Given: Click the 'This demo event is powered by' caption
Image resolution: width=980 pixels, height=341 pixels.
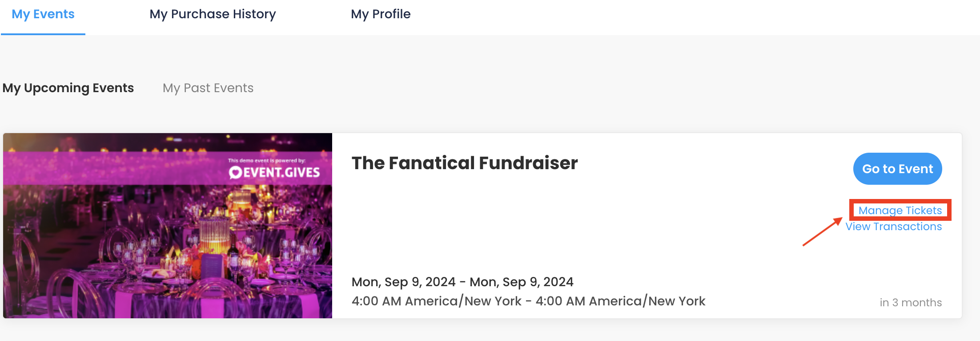Looking at the screenshot, I should click(267, 160).
